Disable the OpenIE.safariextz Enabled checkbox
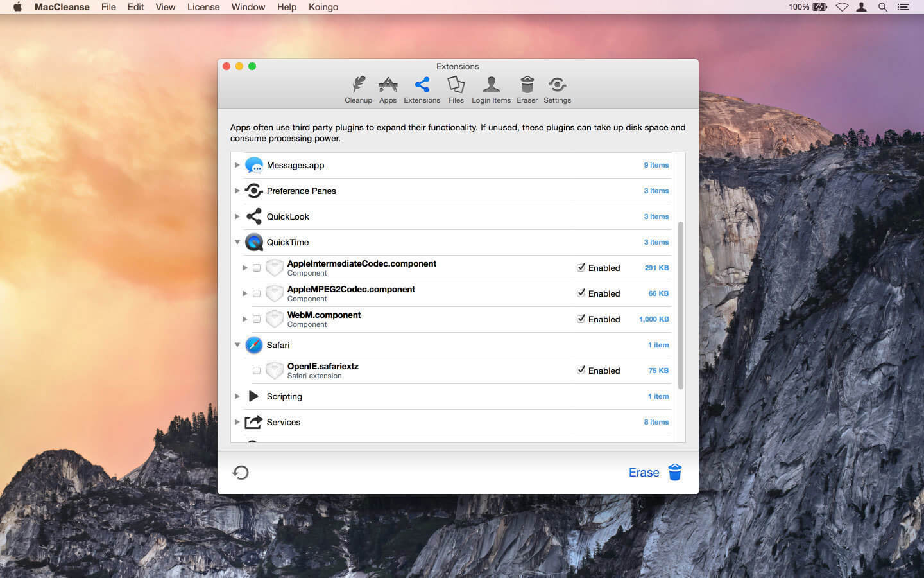The width and height of the screenshot is (924, 578). 581,370
